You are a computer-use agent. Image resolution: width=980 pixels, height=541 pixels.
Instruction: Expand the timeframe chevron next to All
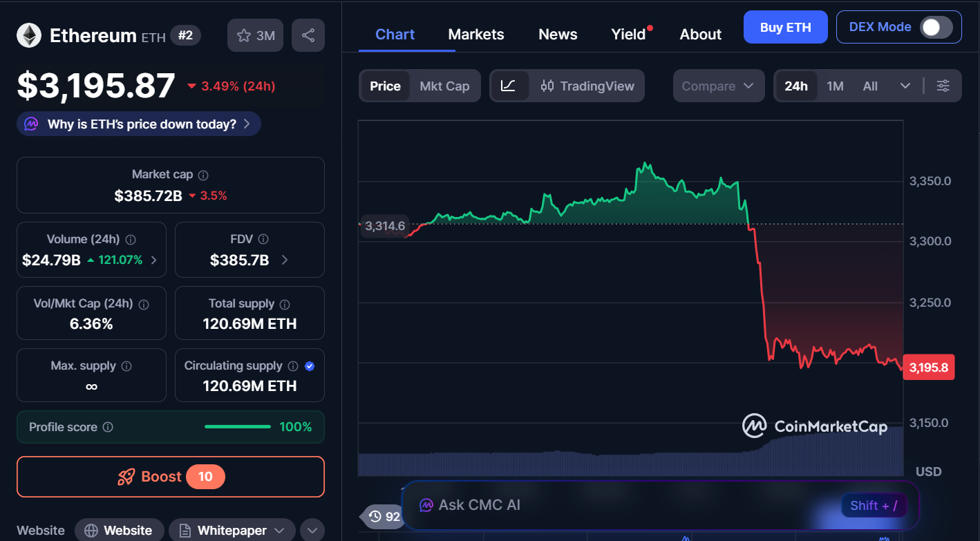click(905, 86)
